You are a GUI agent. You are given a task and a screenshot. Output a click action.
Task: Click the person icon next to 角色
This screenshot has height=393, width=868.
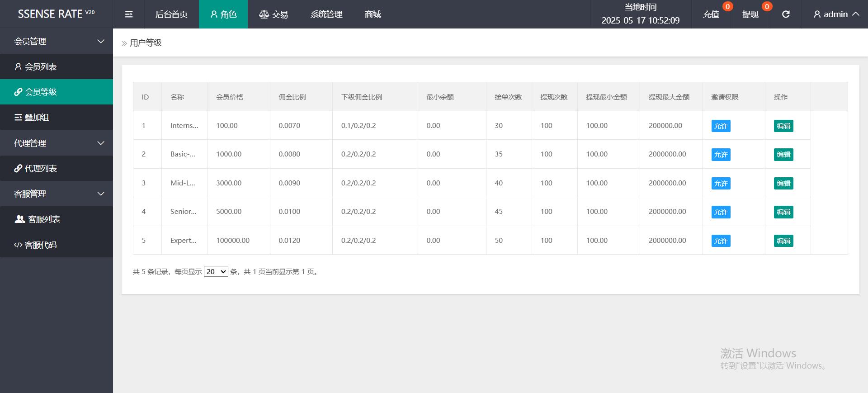tap(214, 14)
